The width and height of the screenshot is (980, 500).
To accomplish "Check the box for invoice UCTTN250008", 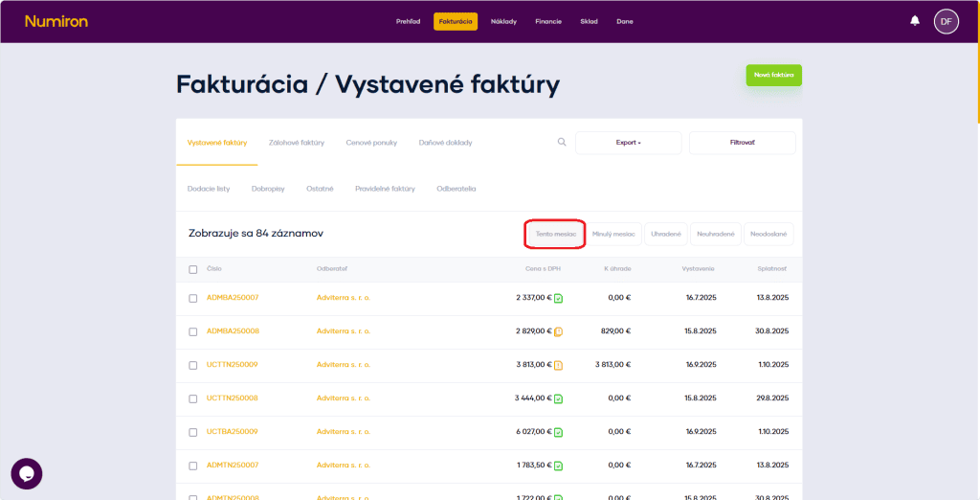I will [x=193, y=398].
